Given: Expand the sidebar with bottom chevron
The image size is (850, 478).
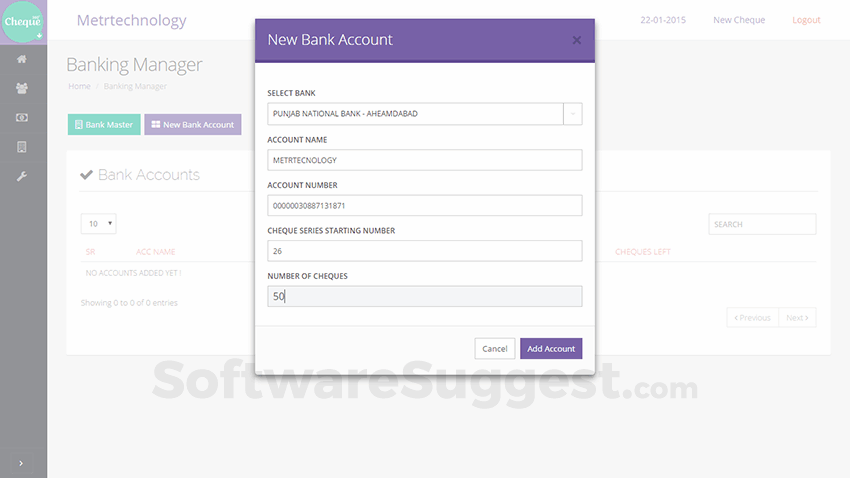Looking at the screenshot, I should (x=22, y=462).
